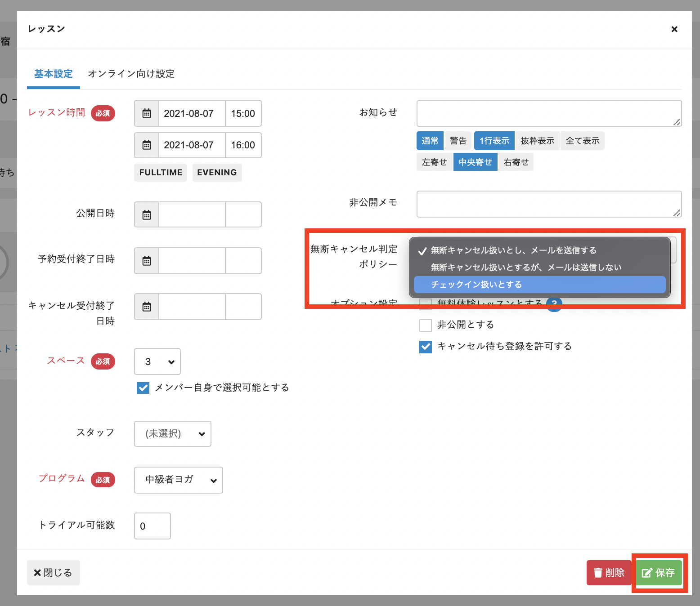Screen dimensions: 700x606
Task: Choose 抜粋表示 display mode
Action: pyautogui.click(x=538, y=141)
